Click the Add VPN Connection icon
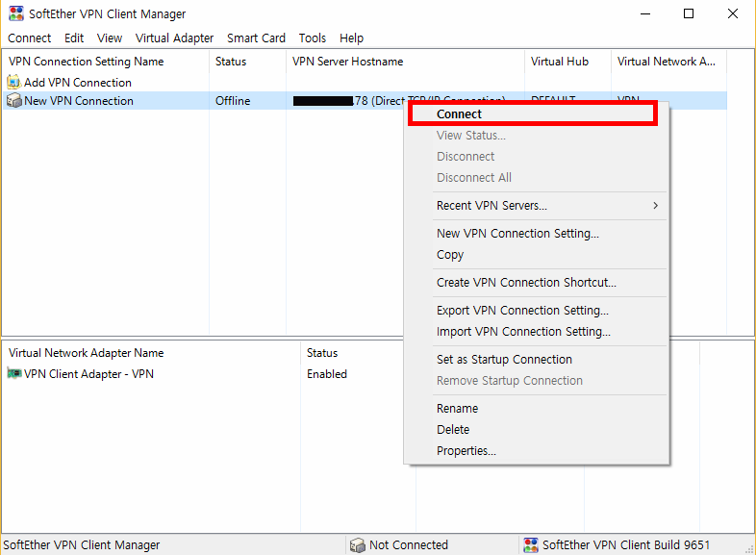This screenshot has width=756, height=555. [x=14, y=82]
